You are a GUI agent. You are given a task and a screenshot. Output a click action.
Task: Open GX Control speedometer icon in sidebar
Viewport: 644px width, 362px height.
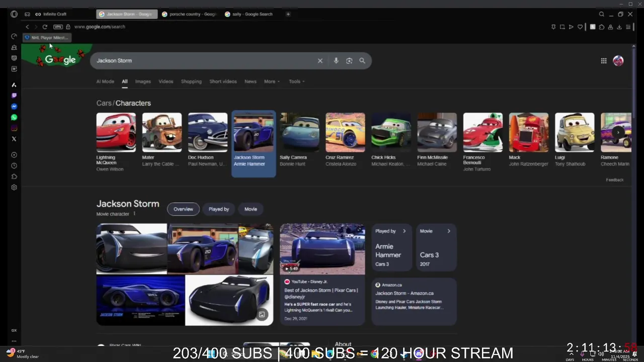tap(14, 36)
